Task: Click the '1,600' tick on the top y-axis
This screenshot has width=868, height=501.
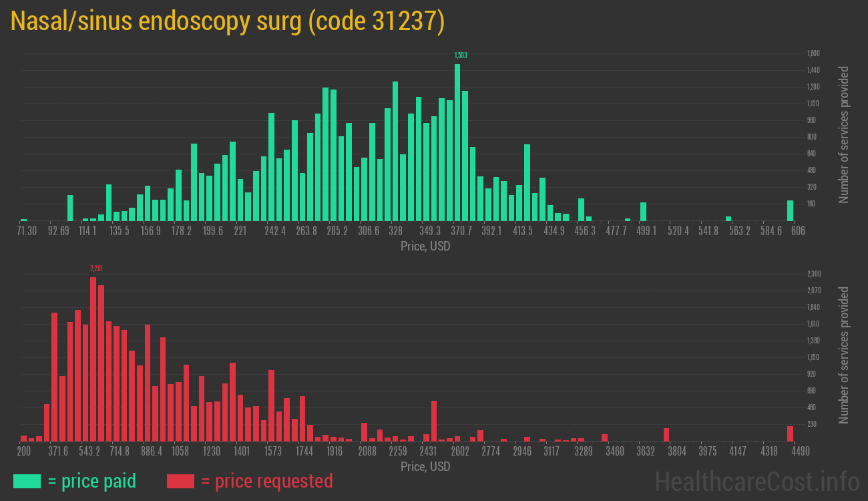Action: click(x=813, y=53)
